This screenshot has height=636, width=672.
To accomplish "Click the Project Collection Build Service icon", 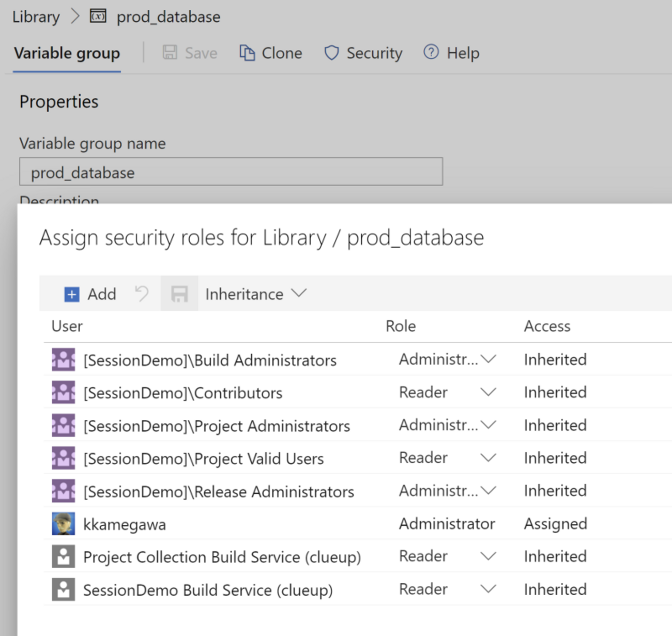I will 64,557.
